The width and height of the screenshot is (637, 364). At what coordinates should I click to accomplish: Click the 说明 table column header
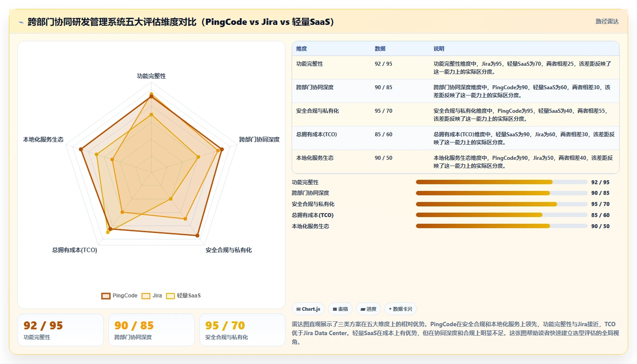439,49
